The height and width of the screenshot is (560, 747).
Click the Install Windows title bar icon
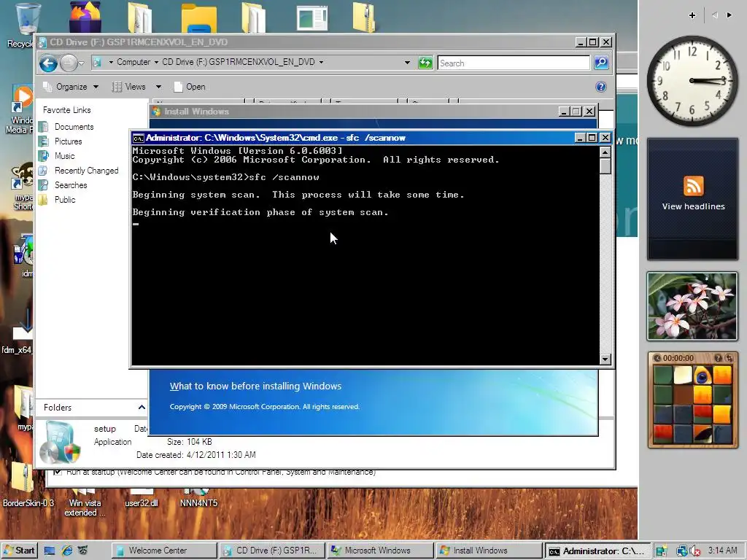(156, 112)
